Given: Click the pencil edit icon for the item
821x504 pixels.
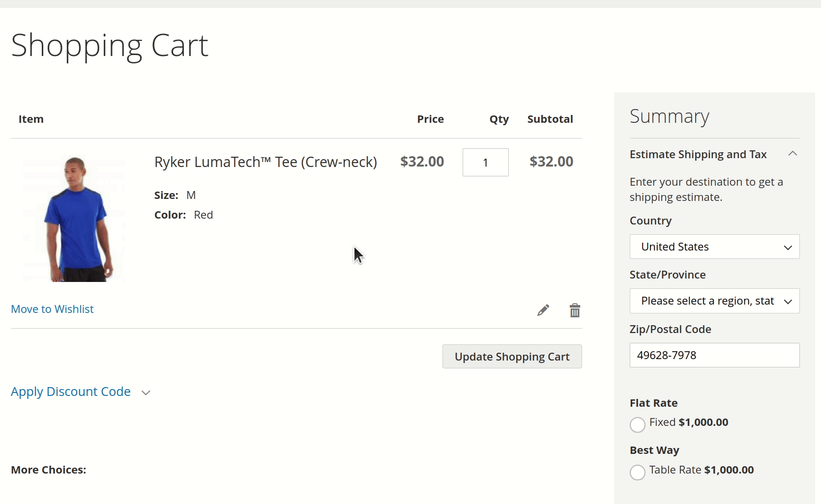Looking at the screenshot, I should [543, 310].
